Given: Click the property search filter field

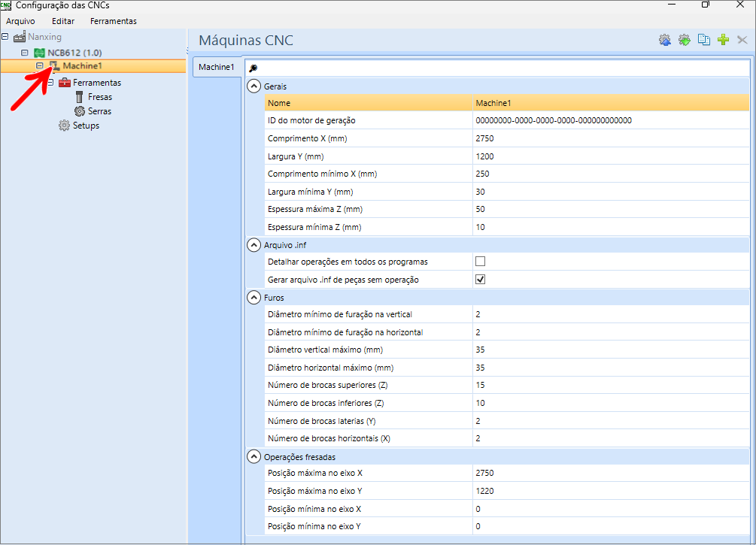Looking at the screenshot, I should pos(497,68).
